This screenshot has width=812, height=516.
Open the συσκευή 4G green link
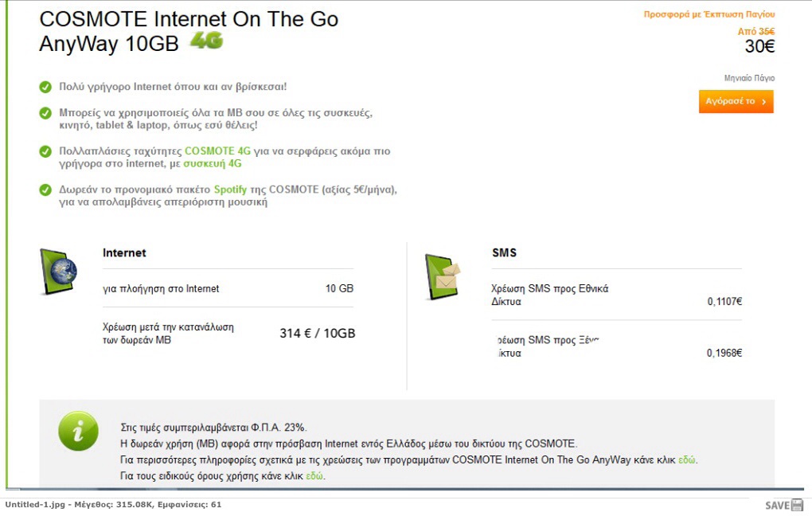[x=213, y=164]
